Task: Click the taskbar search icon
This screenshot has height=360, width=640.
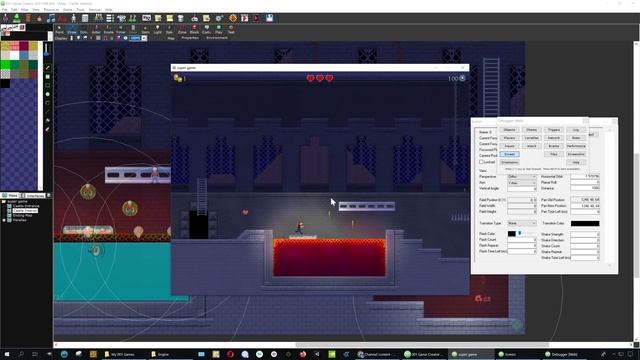Action: point(21,354)
